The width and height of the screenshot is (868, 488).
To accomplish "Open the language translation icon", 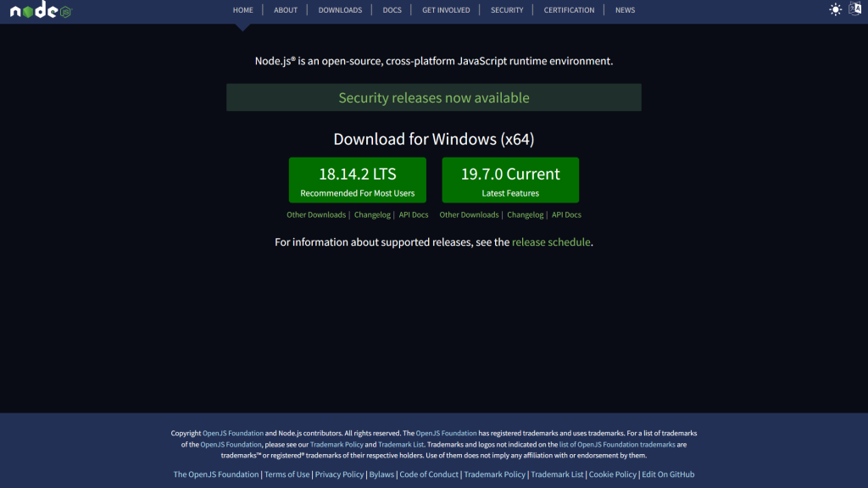I will pyautogui.click(x=855, y=8).
